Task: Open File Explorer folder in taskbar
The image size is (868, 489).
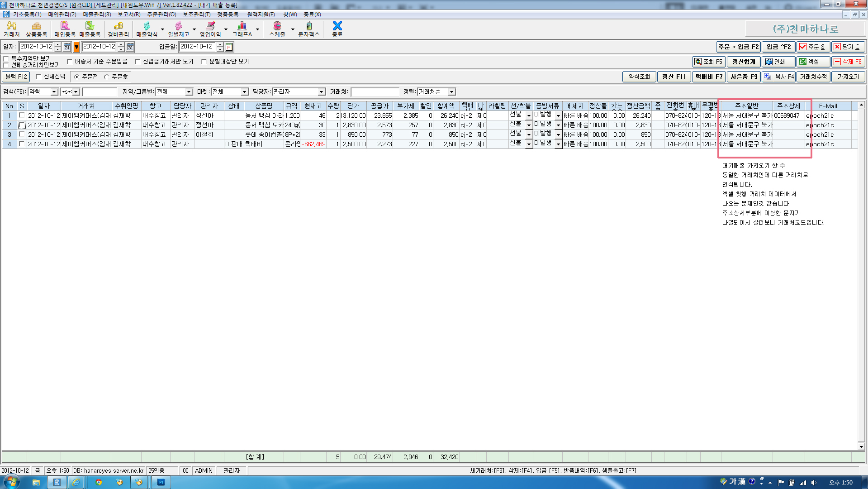Action: (x=36, y=482)
